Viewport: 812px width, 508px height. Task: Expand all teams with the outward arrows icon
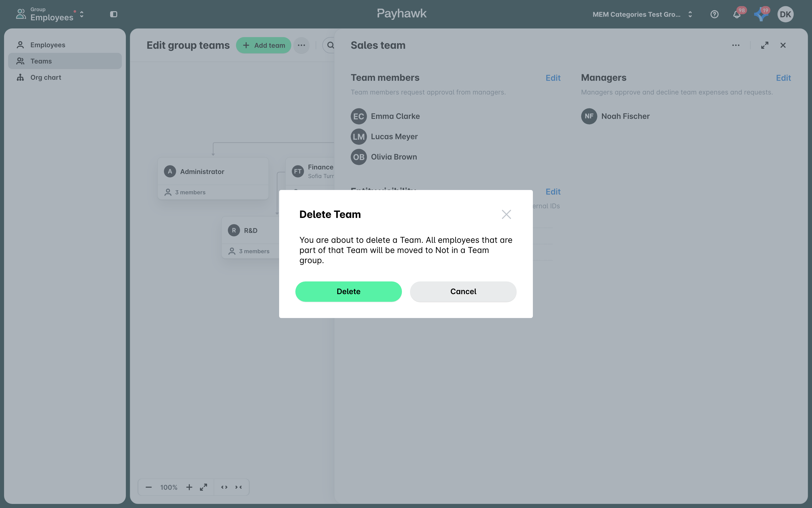[x=224, y=487]
